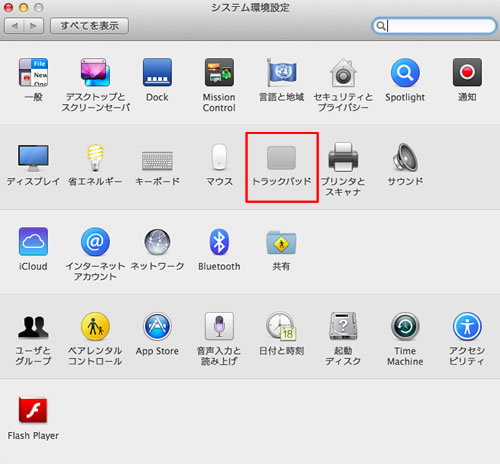
Task: Go forward with the right arrow button
Action: [x=34, y=26]
